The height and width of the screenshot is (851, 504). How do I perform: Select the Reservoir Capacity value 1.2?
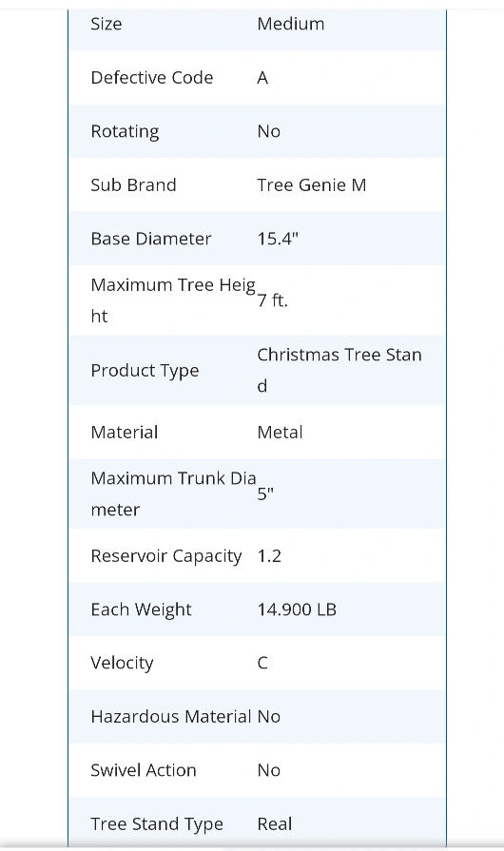point(269,556)
